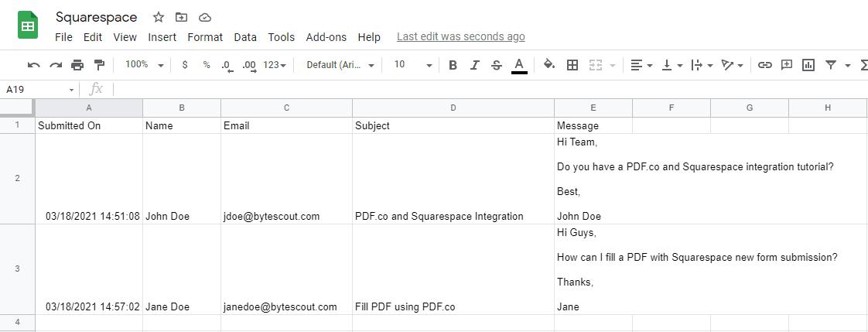Open the Add-ons menu

(x=326, y=37)
